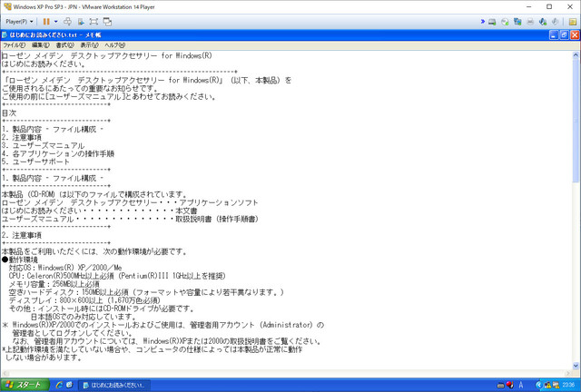
Task: Click the Show Desktop quick launch icon
Action: tap(69, 385)
